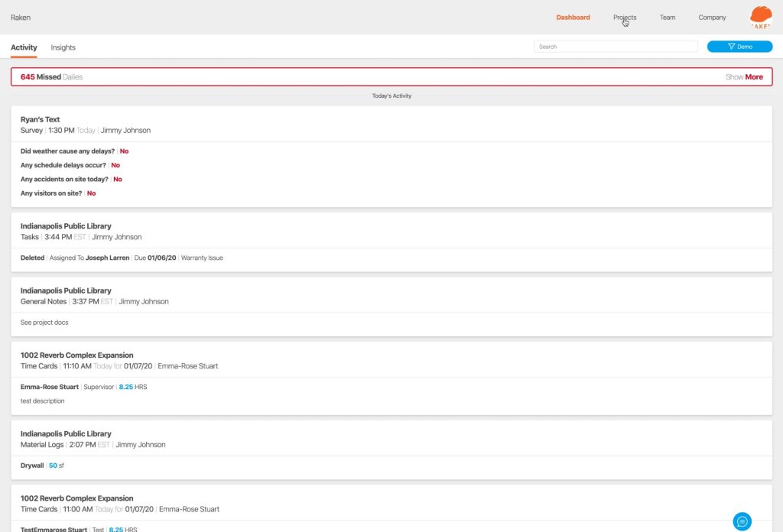Open the Company menu

pos(712,18)
